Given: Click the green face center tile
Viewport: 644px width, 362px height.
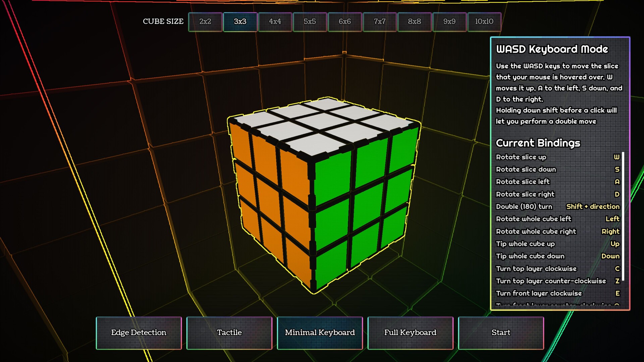Looking at the screenshot, I should tap(368, 201).
